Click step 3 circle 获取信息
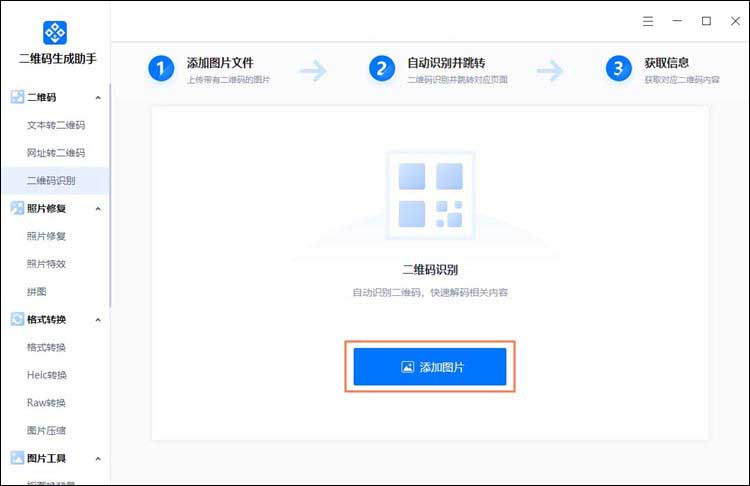The width and height of the screenshot is (750, 486). pyautogui.click(x=618, y=69)
